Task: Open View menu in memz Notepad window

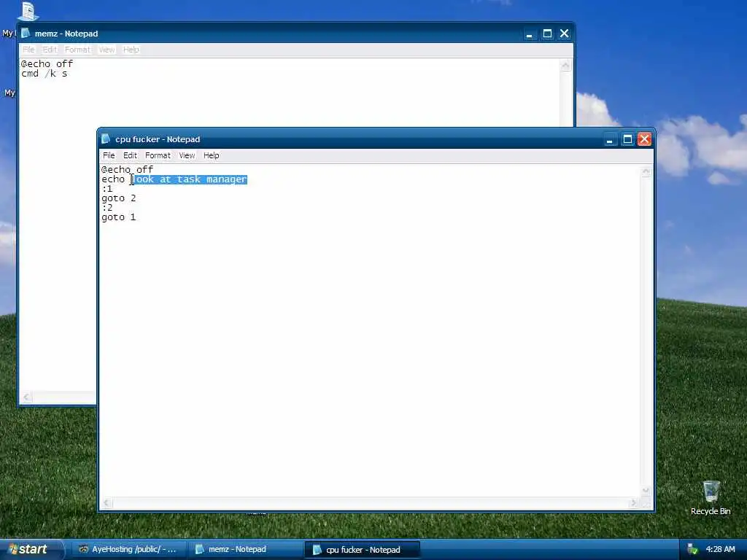Action: pyautogui.click(x=107, y=50)
